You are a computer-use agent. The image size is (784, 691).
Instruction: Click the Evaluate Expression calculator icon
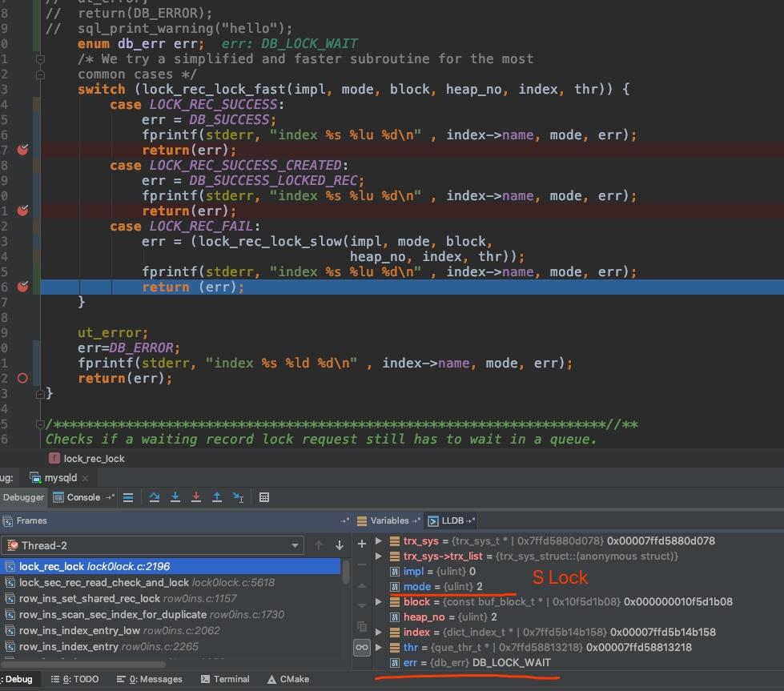coord(264,497)
